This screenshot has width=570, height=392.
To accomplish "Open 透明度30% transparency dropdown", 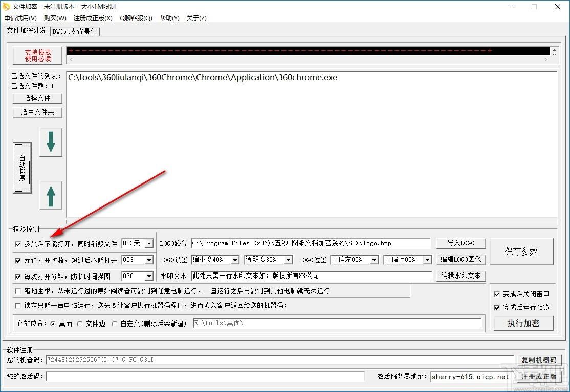I will [288, 260].
